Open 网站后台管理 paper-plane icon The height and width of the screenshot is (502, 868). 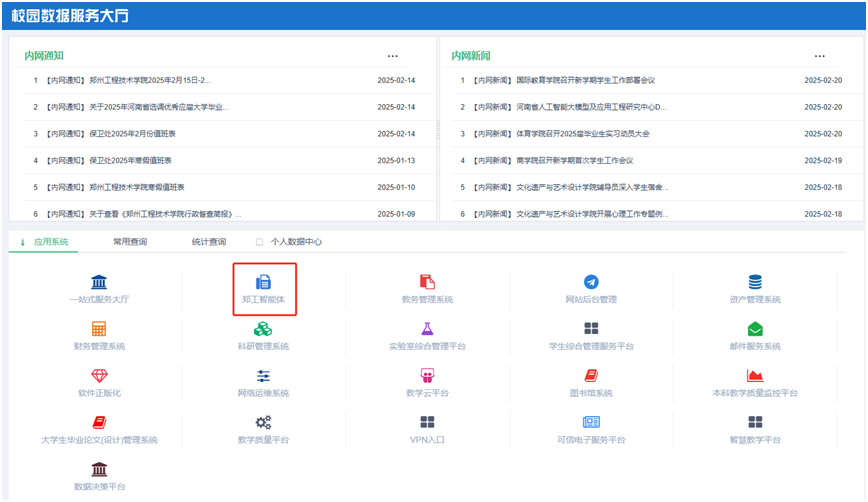(x=591, y=282)
